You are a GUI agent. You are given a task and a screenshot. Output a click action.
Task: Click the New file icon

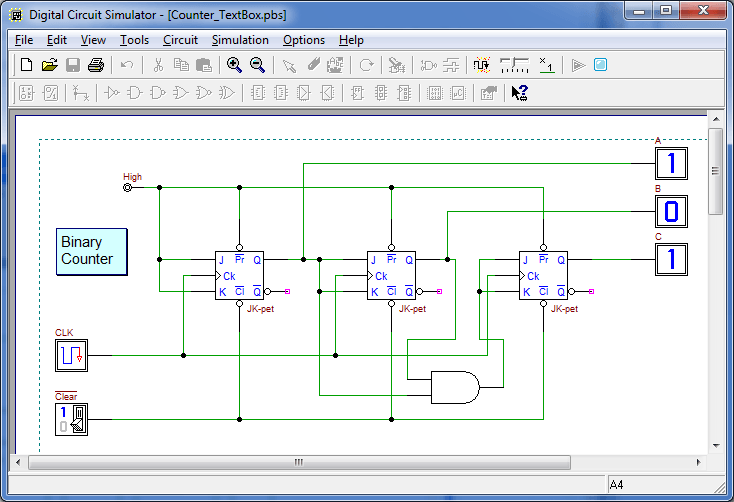click(27, 65)
